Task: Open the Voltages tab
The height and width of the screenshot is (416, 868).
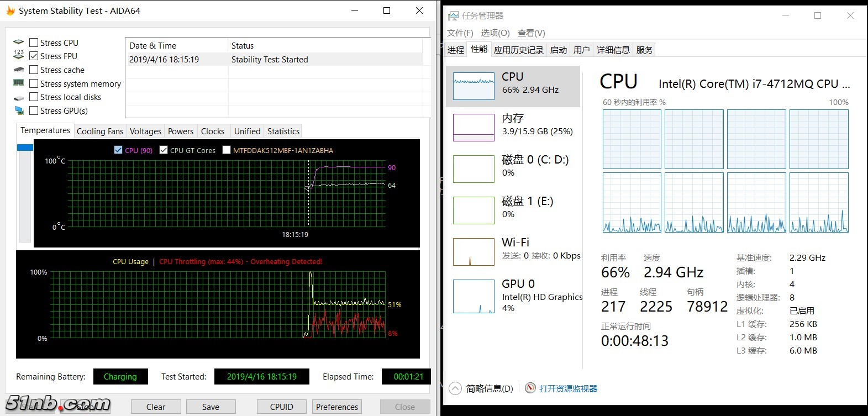Action: tap(145, 131)
